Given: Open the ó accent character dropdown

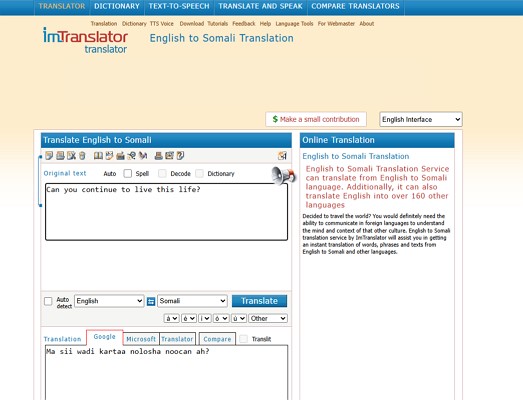Looking at the screenshot, I should (221, 318).
